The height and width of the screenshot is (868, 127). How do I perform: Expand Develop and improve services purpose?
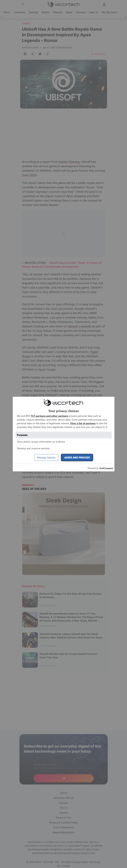[64, 448]
